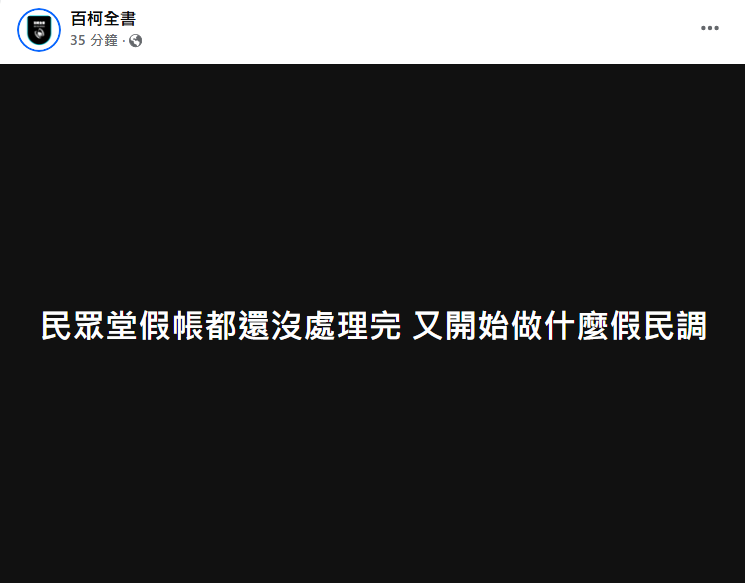Image resolution: width=745 pixels, height=583 pixels.
Task: Open the black text image post
Action: click(372, 323)
